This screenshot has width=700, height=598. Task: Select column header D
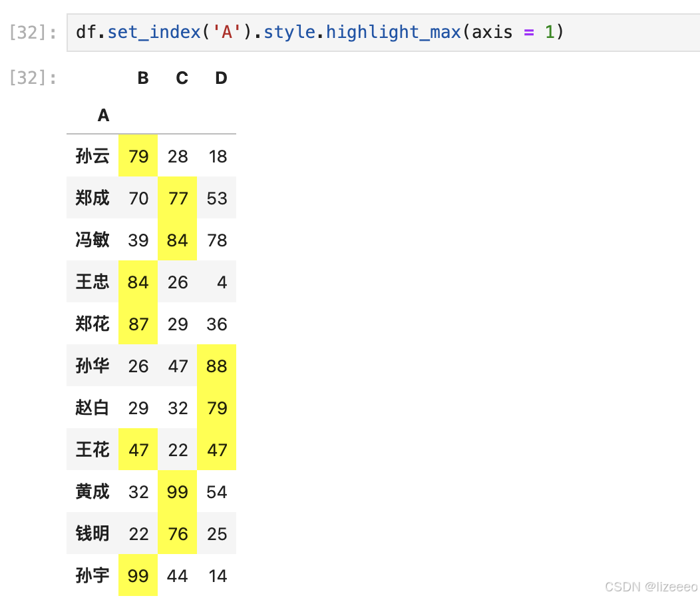pyautogui.click(x=220, y=78)
